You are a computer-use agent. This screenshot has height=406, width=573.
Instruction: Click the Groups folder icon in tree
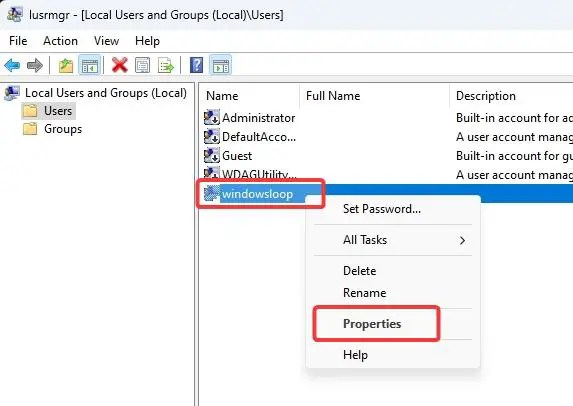coord(30,129)
